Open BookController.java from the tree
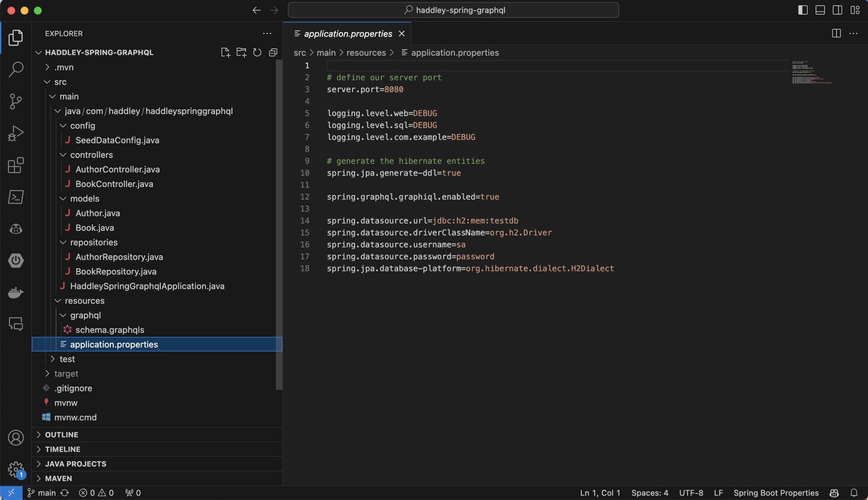 point(114,184)
